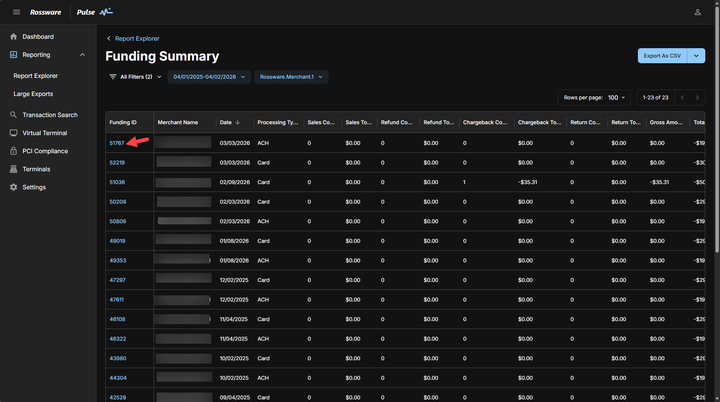The image size is (720, 402).
Task: Change the Rows per page selector
Action: click(617, 98)
